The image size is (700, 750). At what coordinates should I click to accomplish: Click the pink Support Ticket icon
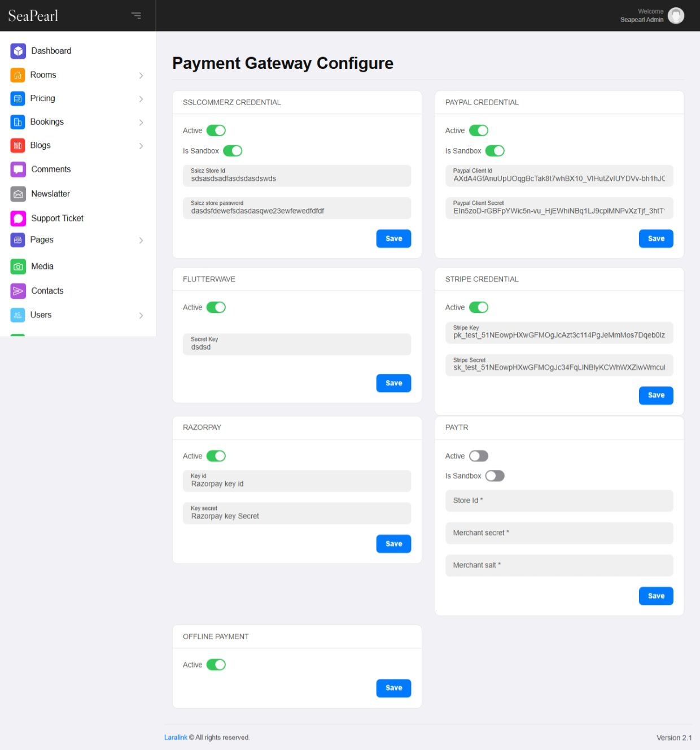pyautogui.click(x=18, y=219)
